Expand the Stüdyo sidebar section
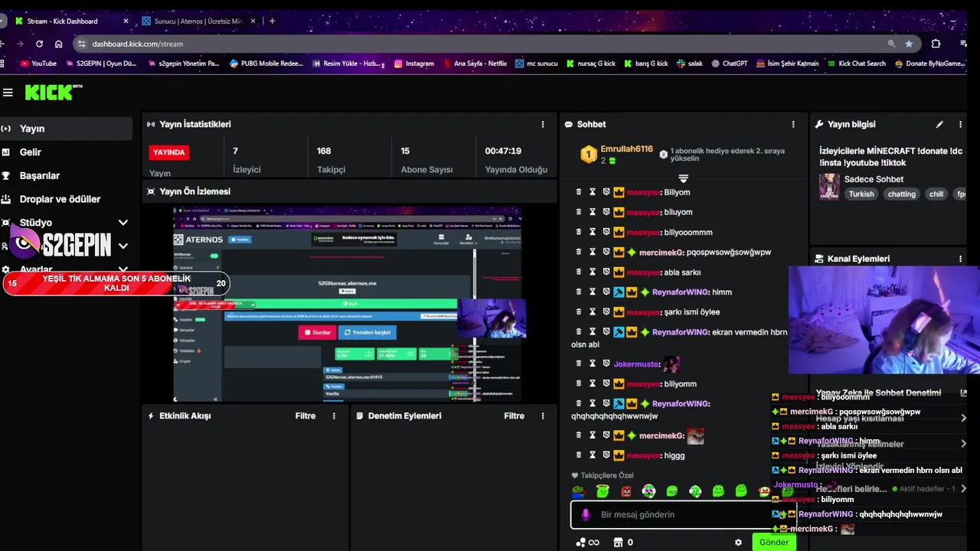 (122, 223)
